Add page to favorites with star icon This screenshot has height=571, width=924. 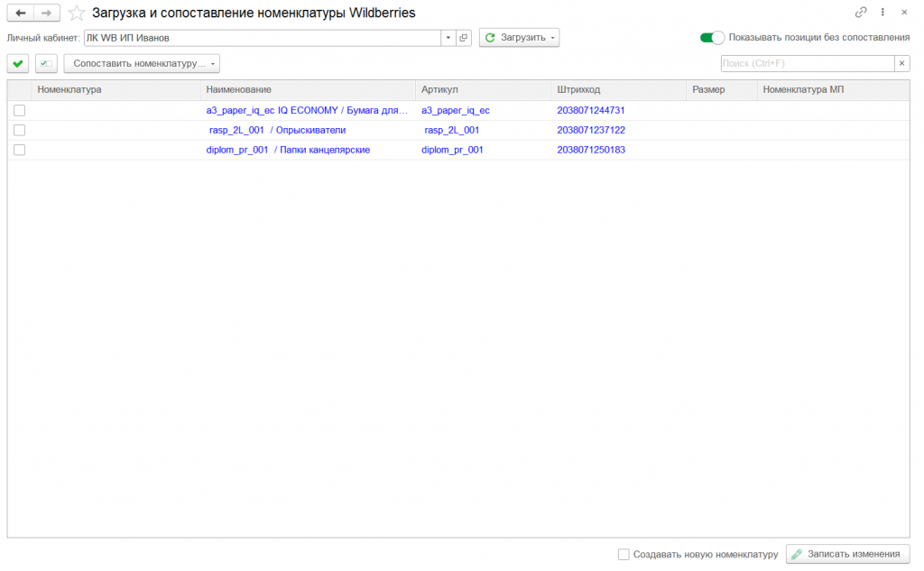pyautogui.click(x=77, y=13)
